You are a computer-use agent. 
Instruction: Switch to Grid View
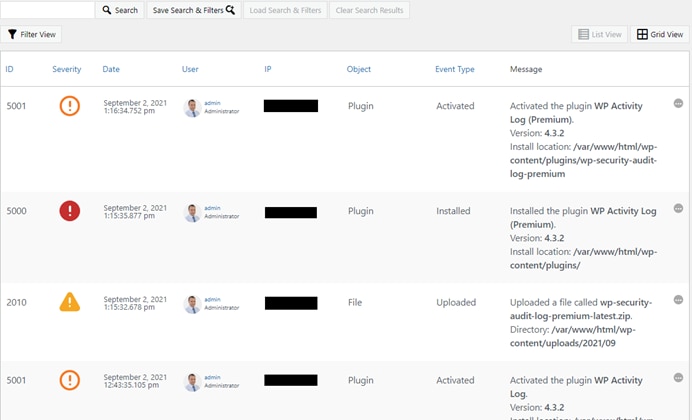[660, 34]
